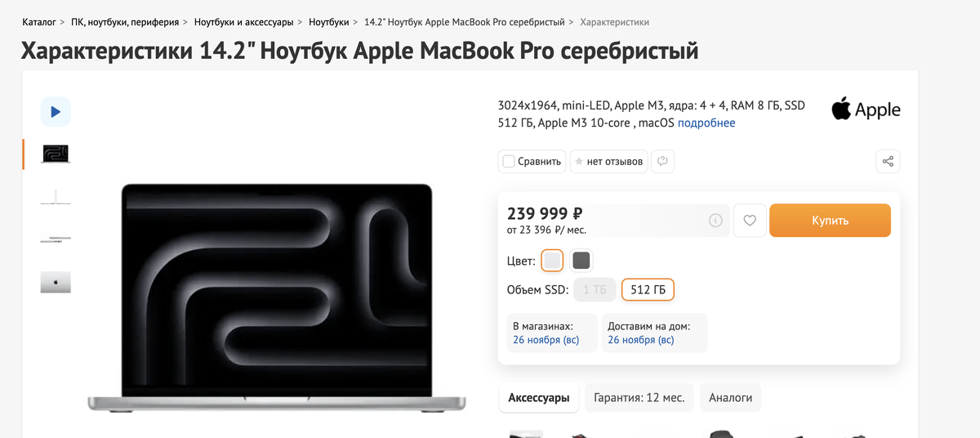Choose the silver color swatch
The height and width of the screenshot is (438, 980).
point(553,261)
